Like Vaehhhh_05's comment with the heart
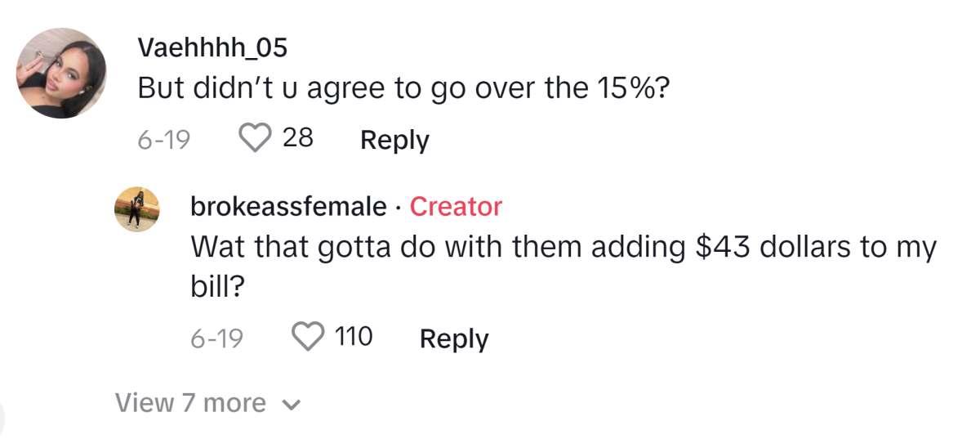980x439 pixels. pyautogui.click(x=257, y=138)
